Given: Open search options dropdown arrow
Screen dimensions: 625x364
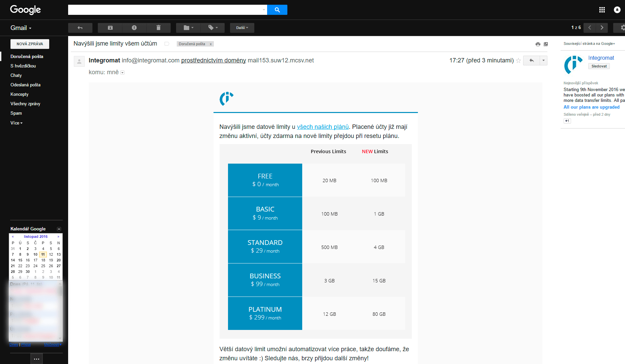Looking at the screenshot, I should coord(264,10).
